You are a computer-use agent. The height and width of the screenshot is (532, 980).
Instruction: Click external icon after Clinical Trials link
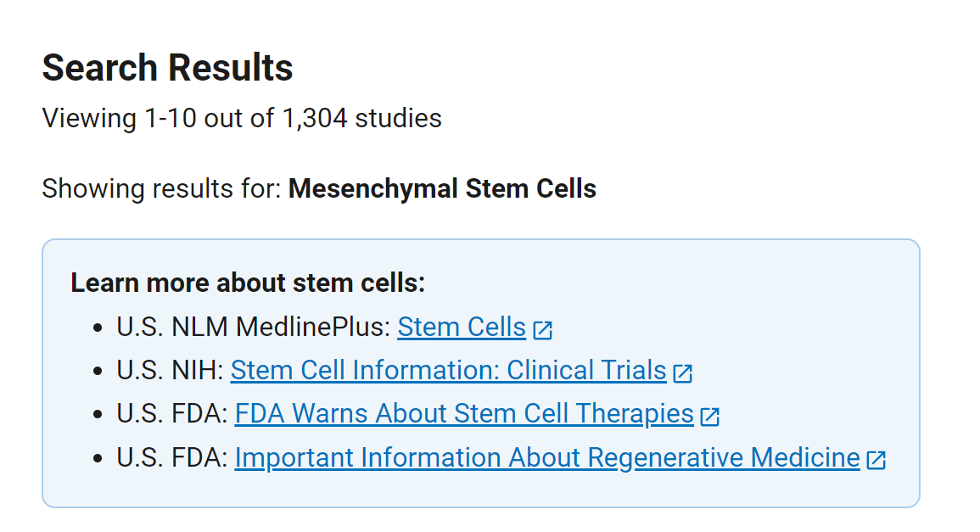point(683,372)
